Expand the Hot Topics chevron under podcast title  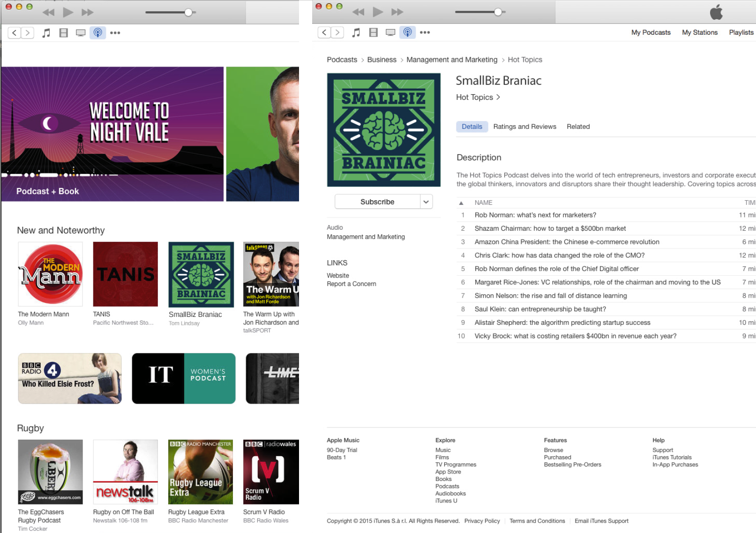498,97
